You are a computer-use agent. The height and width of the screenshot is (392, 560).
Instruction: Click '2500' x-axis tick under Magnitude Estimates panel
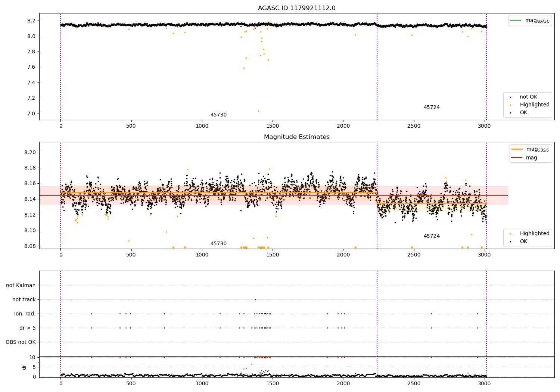(x=414, y=255)
